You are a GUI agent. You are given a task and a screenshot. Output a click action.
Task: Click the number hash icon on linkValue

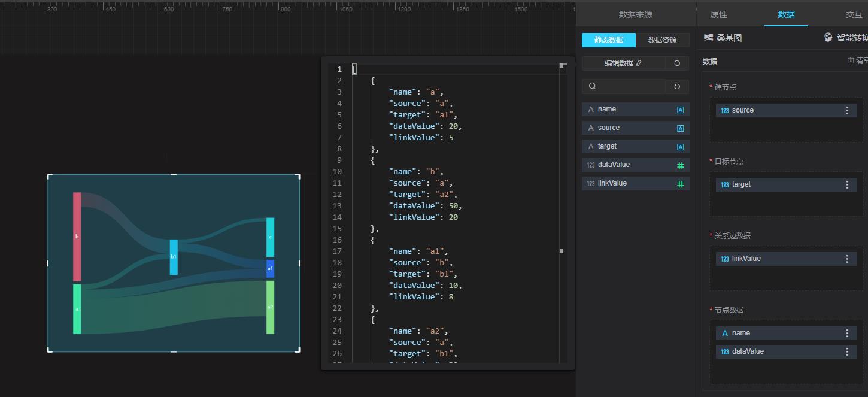click(x=681, y=184)
